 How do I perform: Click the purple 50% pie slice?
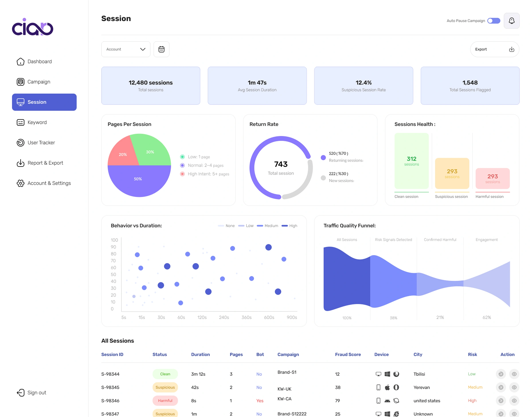pos(139,181)
